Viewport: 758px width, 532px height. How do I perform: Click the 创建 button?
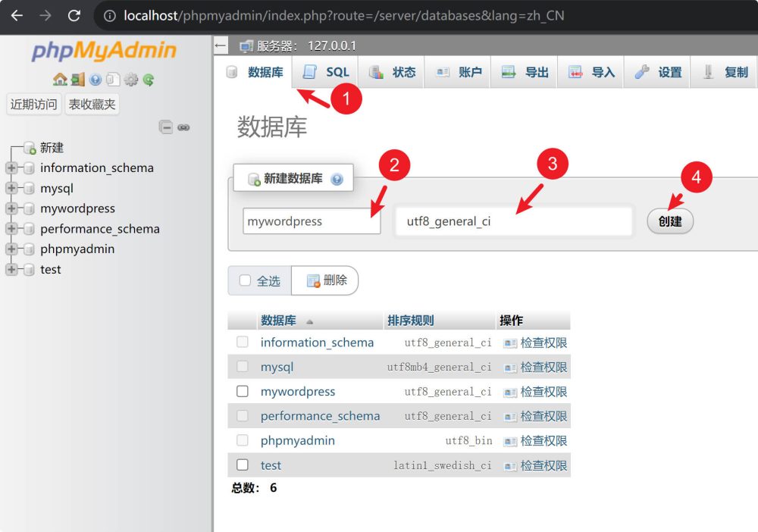670,221
